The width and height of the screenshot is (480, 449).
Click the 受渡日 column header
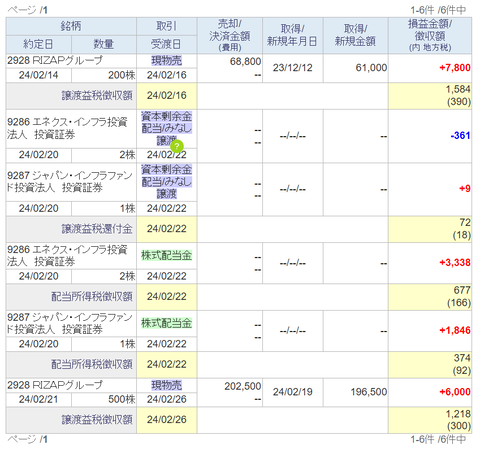tap(166, 44)
